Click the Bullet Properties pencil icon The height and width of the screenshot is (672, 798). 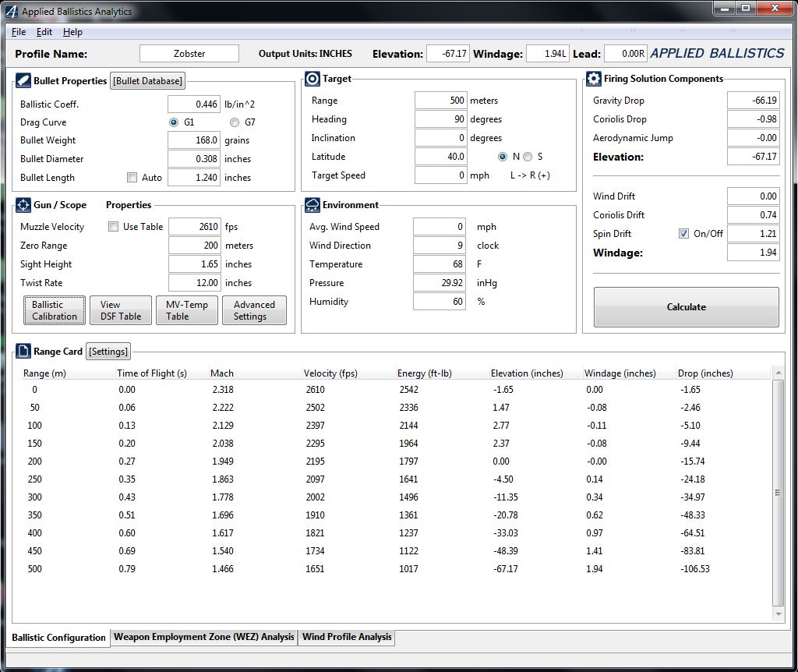point(23,80)
